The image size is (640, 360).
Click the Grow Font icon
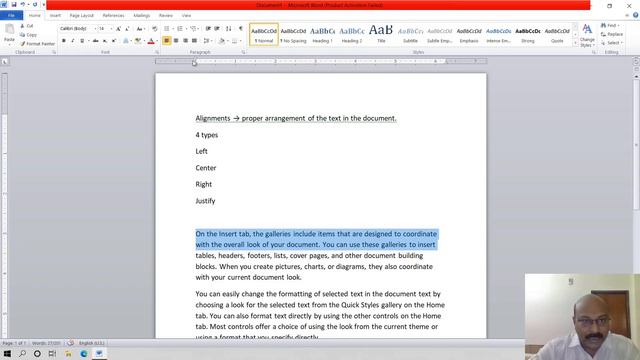point(118,29)
